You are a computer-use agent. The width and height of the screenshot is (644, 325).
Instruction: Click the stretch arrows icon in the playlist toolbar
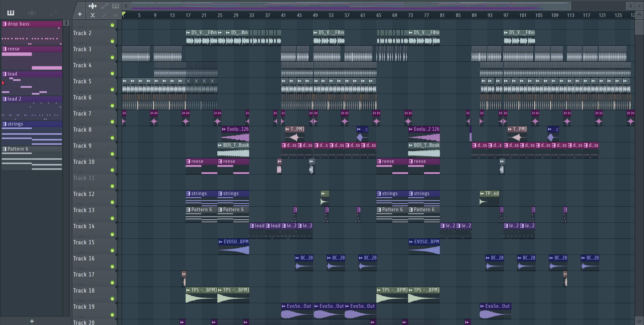(116, 15)
